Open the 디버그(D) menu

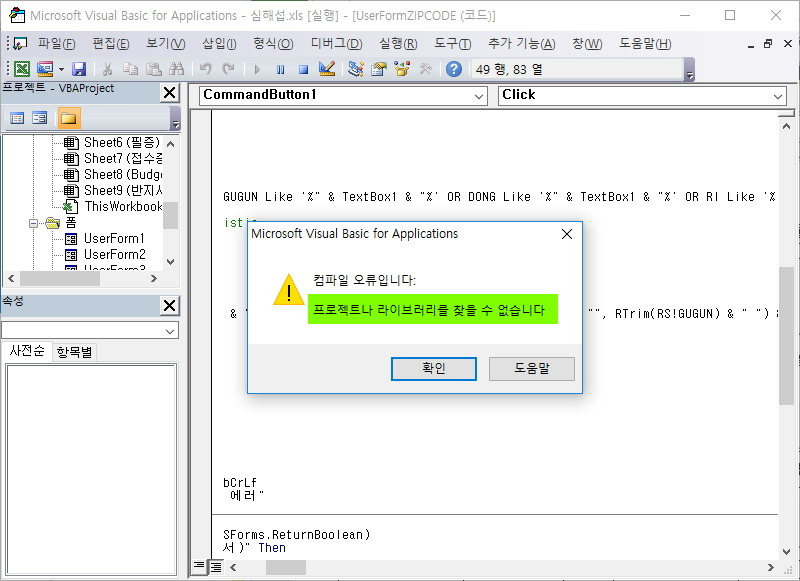coord(337,44)
